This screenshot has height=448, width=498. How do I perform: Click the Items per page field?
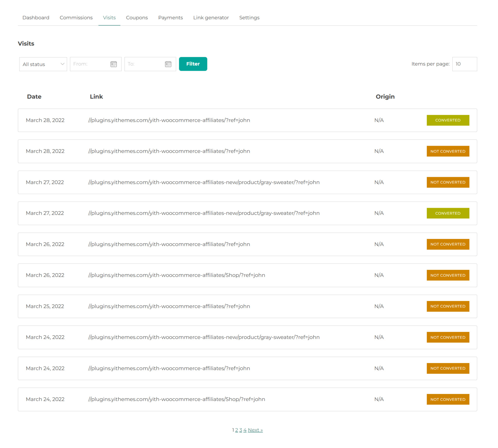click(464, 64)
